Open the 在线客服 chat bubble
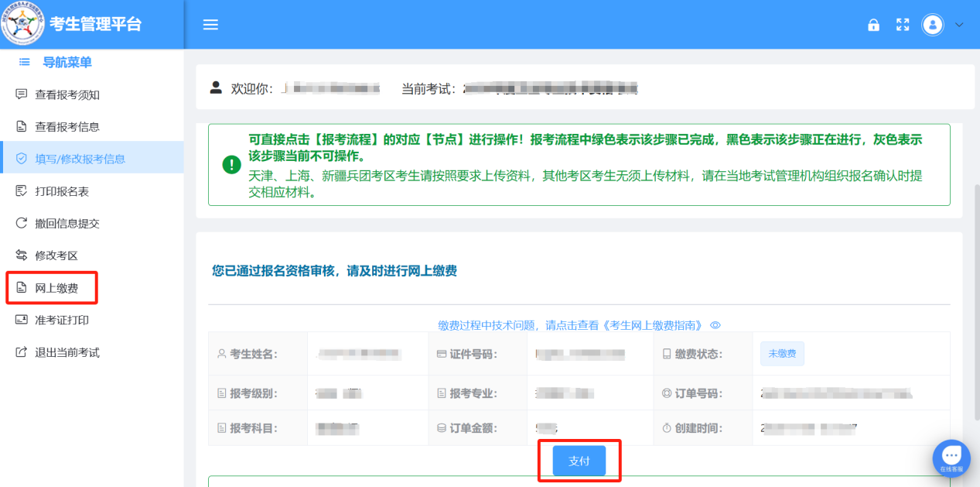The height and width of the screenshot is (487, 980). [951, 457]
